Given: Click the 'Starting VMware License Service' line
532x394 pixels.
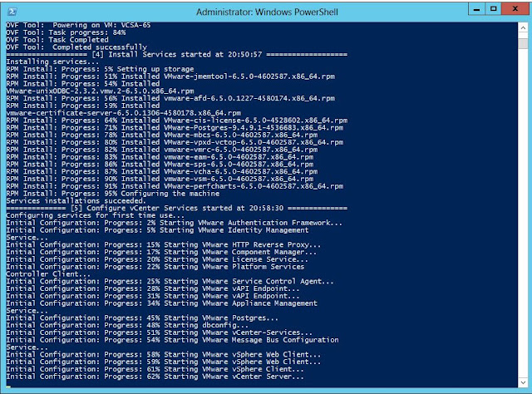Looking at the screenshot, I should [157, 259].
